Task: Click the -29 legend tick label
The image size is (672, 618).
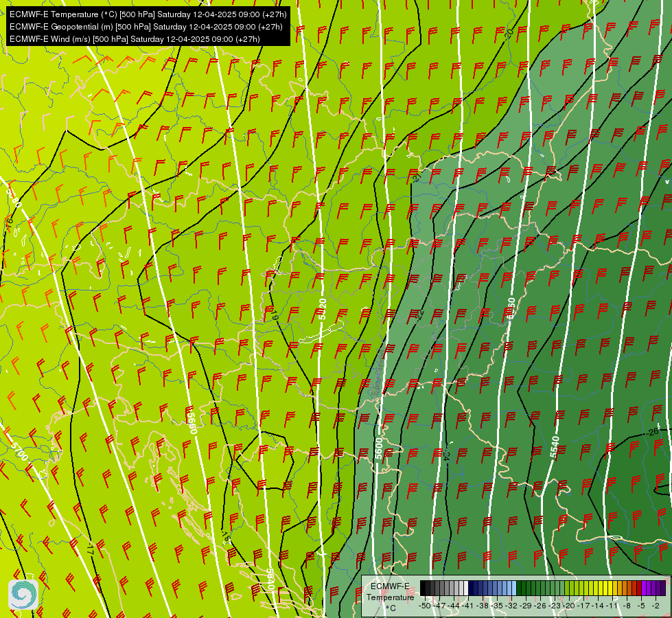Action: coord(525,606)
